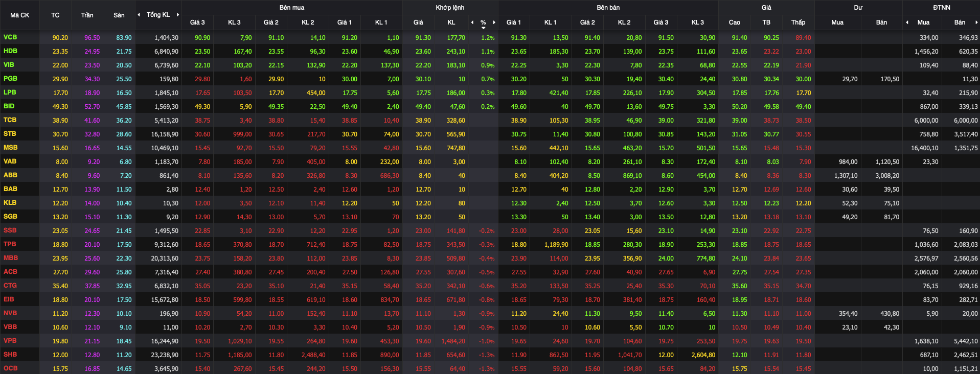Open the PGB stock symbol
This screenshot has width=980, height=374.
point(10,79)
